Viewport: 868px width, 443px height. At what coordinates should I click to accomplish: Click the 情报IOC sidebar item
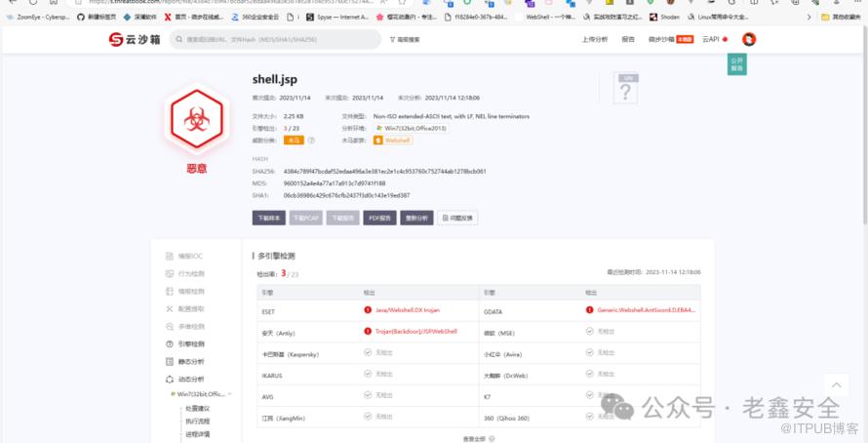pos(190,256)
